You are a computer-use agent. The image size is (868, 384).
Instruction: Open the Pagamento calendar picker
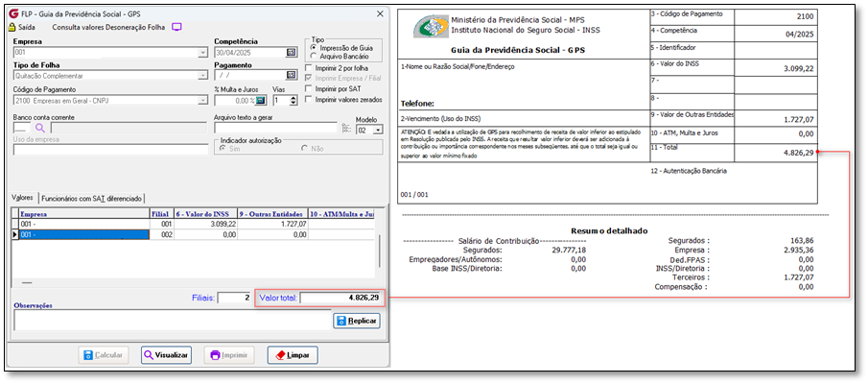[x=292, y=76]
